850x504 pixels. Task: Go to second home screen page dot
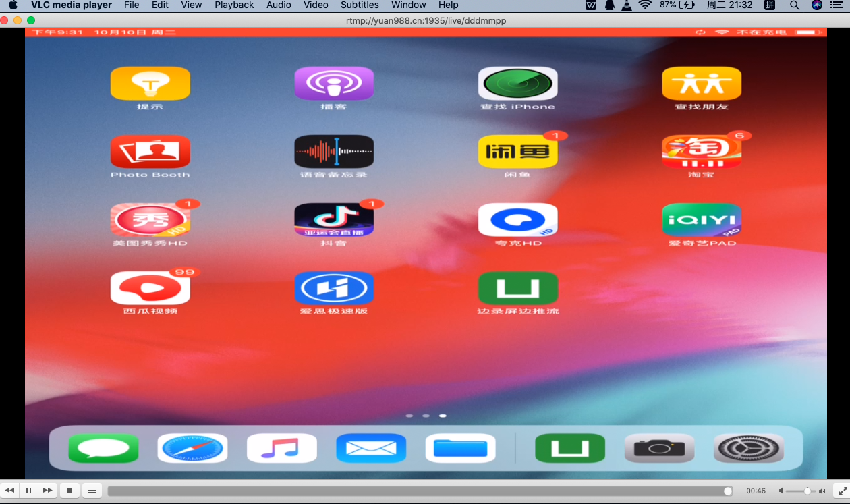[426, 416]
